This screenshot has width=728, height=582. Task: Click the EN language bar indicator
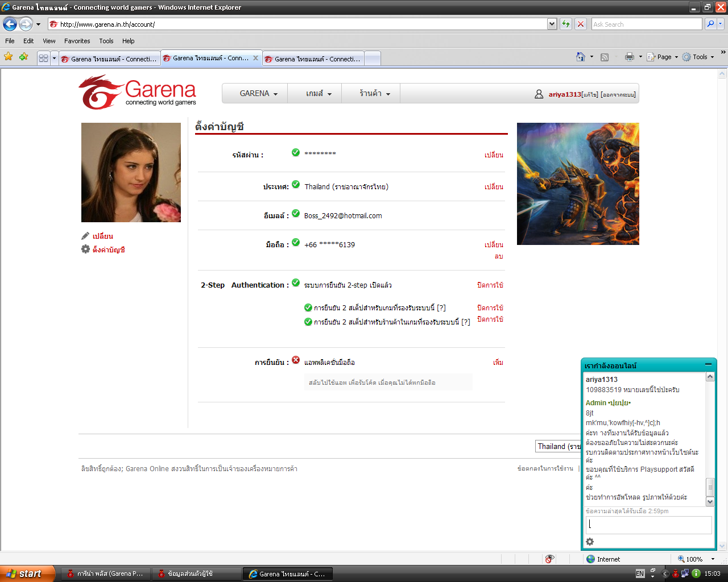point(640,573)
